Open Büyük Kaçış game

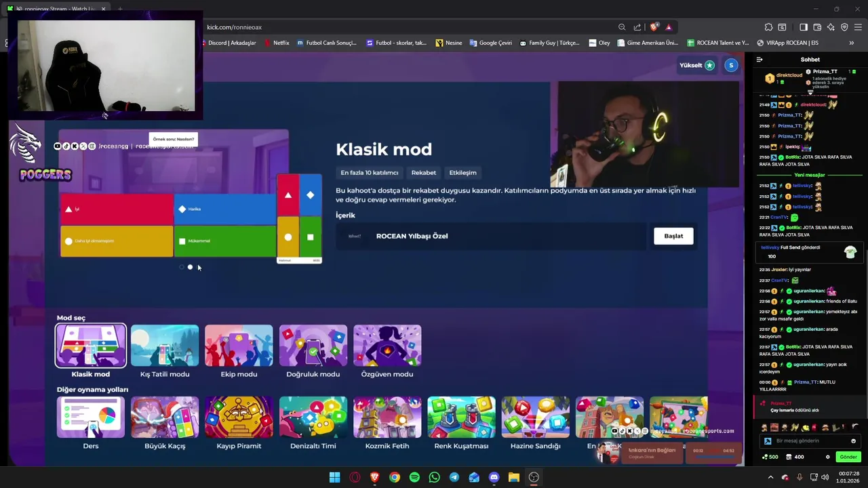pyautogui.click(x=165, y=418)
